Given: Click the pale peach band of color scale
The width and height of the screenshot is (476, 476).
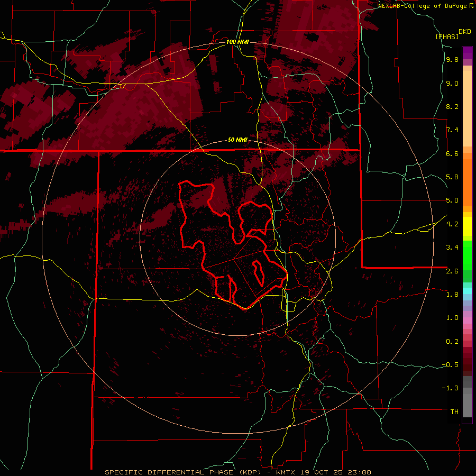Looking at the screenshot, I should [x=467, y=108].
